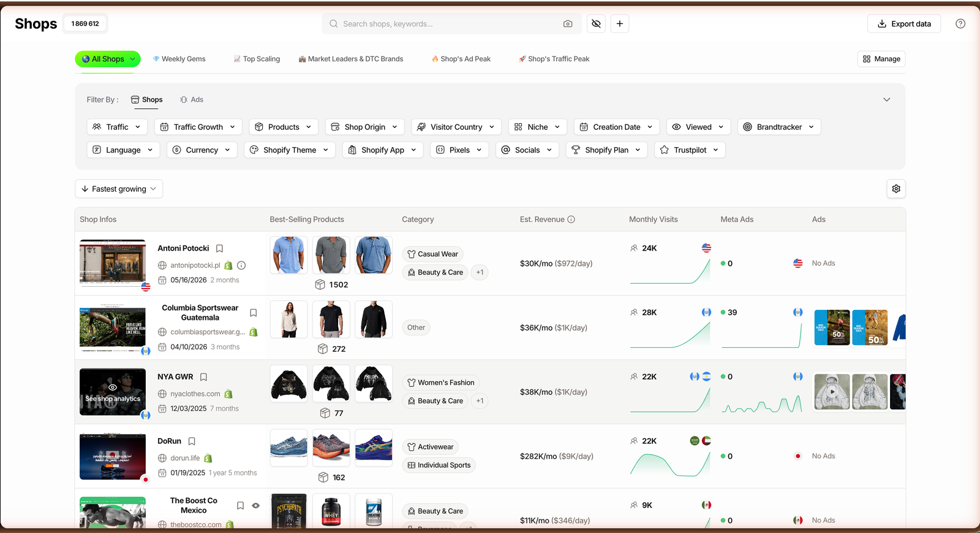The height and width of the screenshot is (533, 980).
Task: Click Shopify icon beside dorun.life
Action: click(x=208, y=458)
